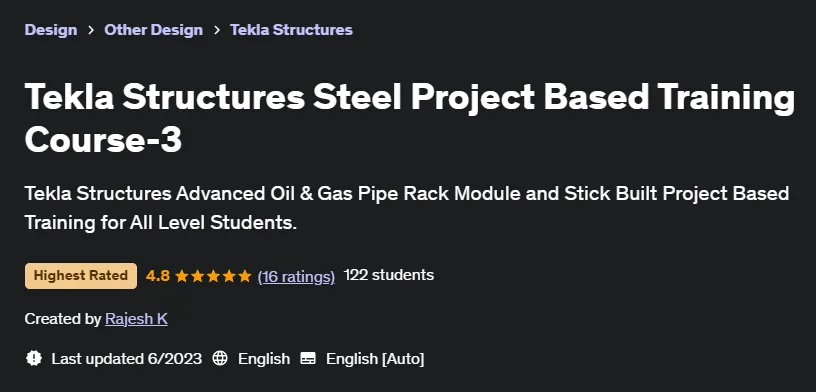Select the Highest Rated badge
Viewport: 816px width, 392px height.
pyautogui.click(x=81, y=276)
